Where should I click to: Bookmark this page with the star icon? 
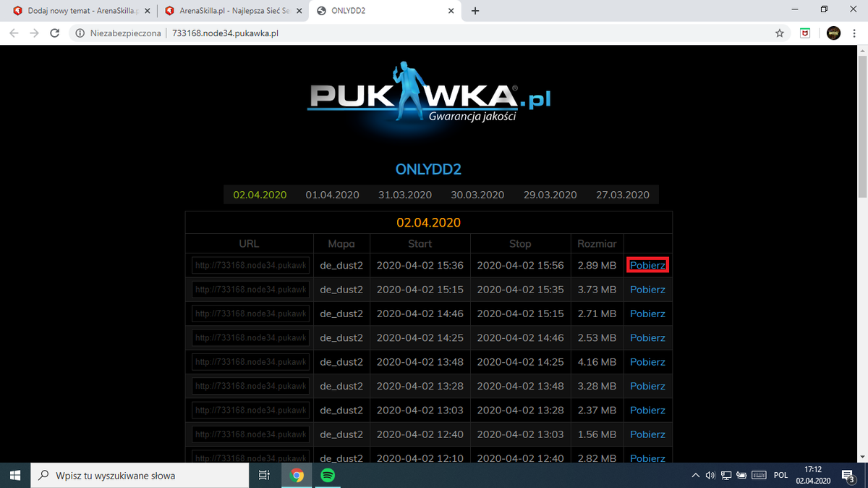coord(779,33)
